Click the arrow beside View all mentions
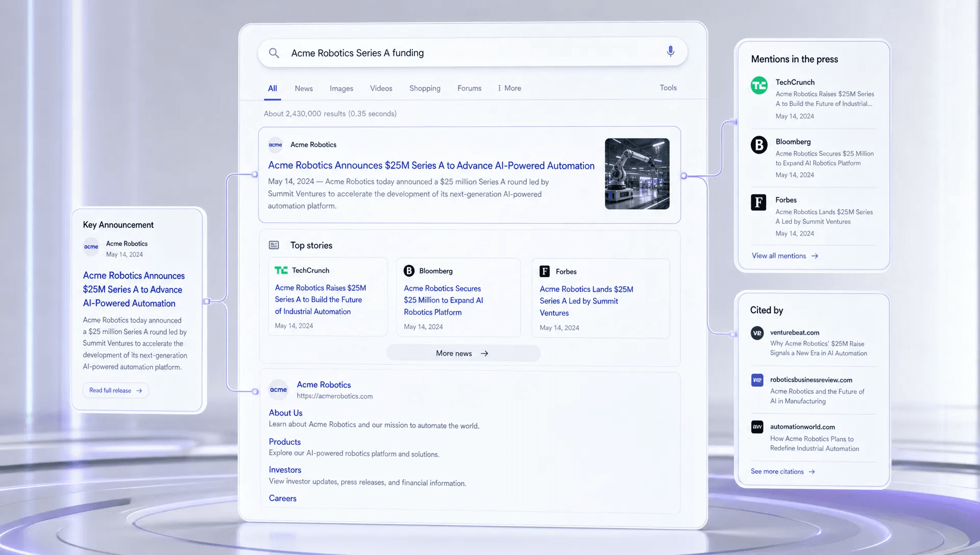This screenshot has width=980, height=555. [x=815, y=256]
